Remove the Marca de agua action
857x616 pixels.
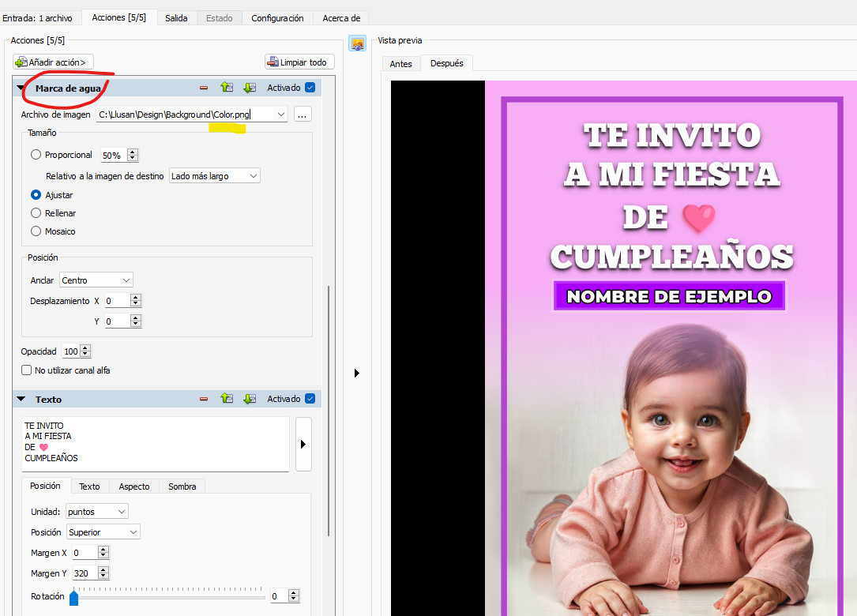tap(204, 88)
